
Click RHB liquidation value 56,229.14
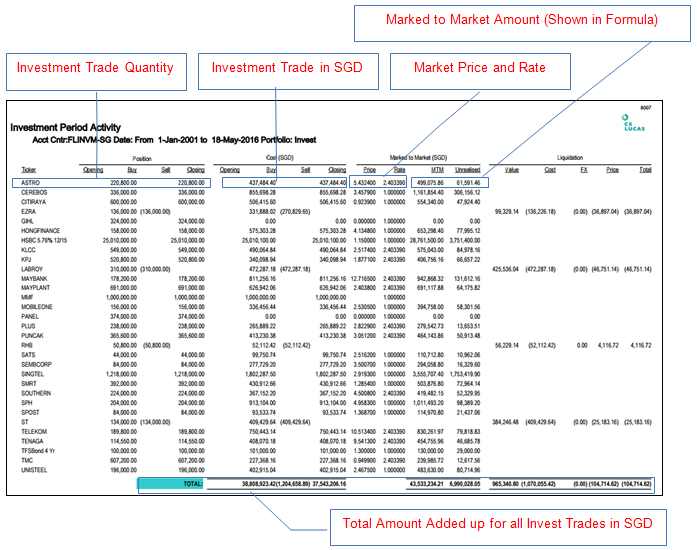(507, 345)
